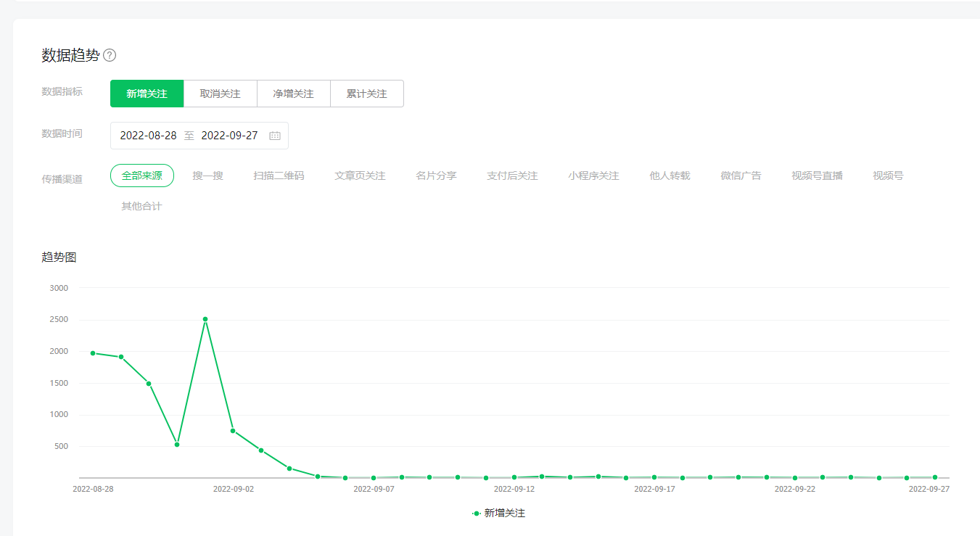
Task: Click the 2022-09-22 x-axis label
Action: (795, 489)
